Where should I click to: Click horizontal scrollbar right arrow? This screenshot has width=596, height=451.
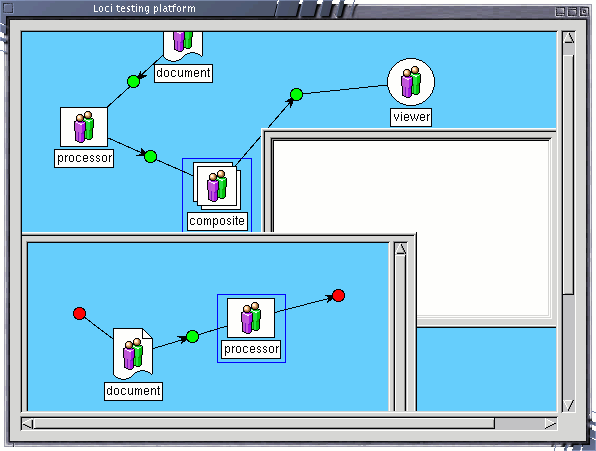550,424
